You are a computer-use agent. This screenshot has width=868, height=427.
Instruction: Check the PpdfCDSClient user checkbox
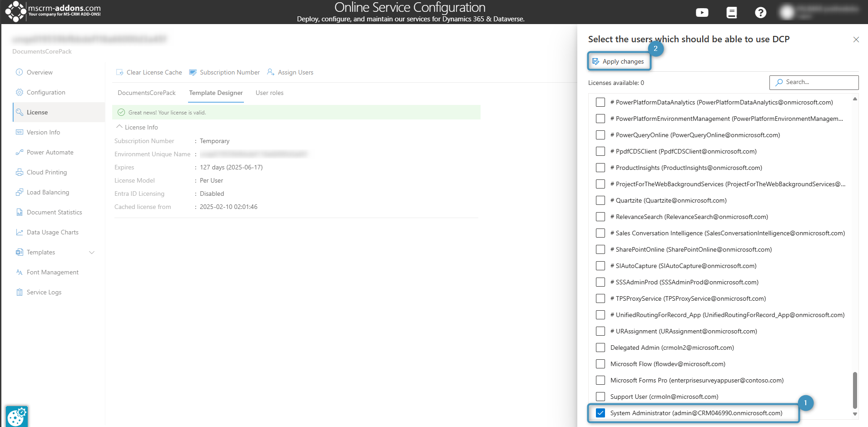click(x=600, y=151)
